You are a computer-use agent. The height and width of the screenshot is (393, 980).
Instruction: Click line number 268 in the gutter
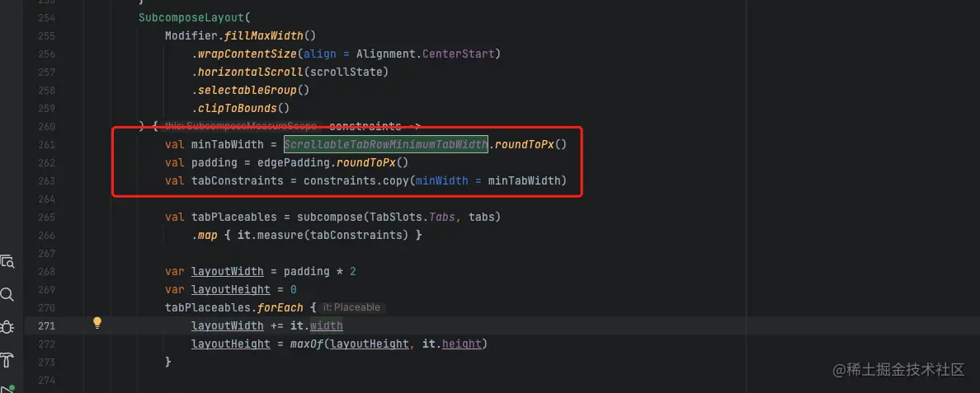tap(46, 271)
